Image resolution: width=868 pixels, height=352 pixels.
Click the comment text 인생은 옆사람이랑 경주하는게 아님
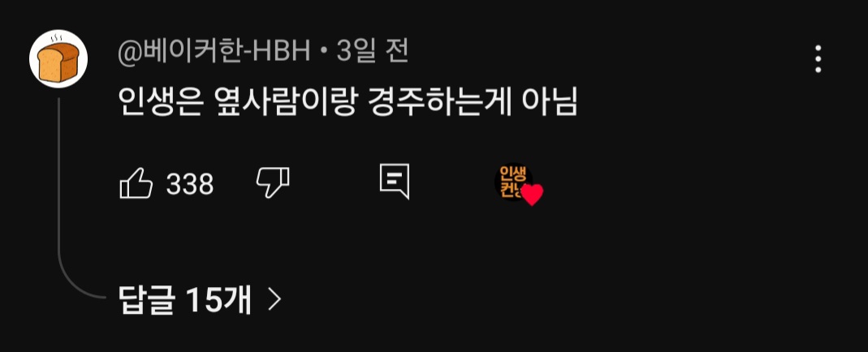click(348, 103)
